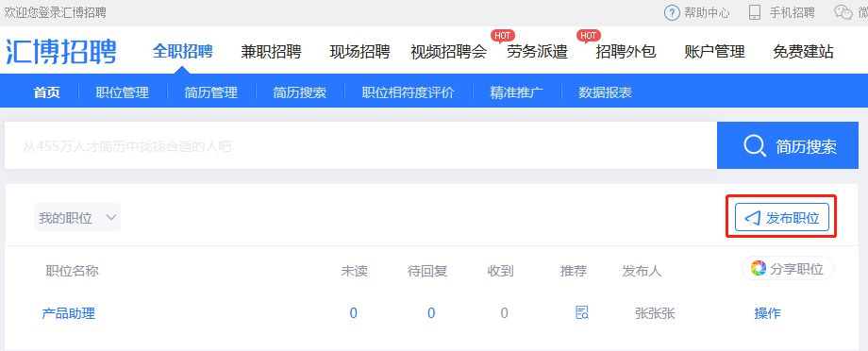Click the 收到 column header
868x351 pixels.
[x=500, y=271]
